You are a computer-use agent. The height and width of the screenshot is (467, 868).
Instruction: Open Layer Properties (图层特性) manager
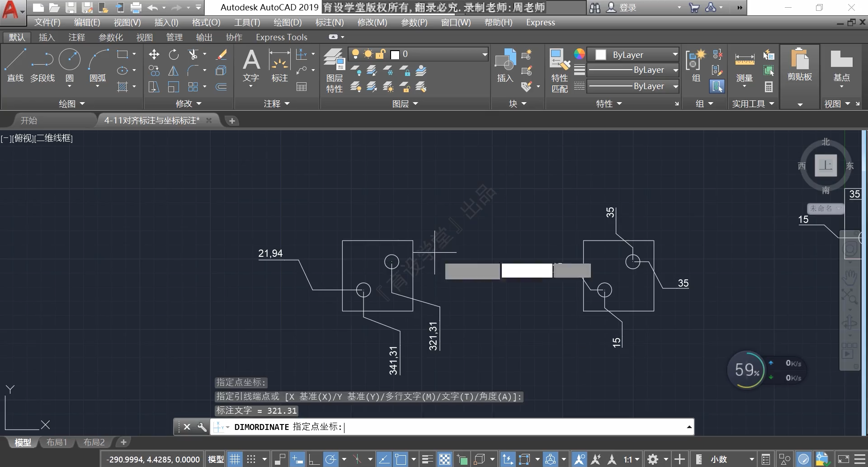click(335, 70)
